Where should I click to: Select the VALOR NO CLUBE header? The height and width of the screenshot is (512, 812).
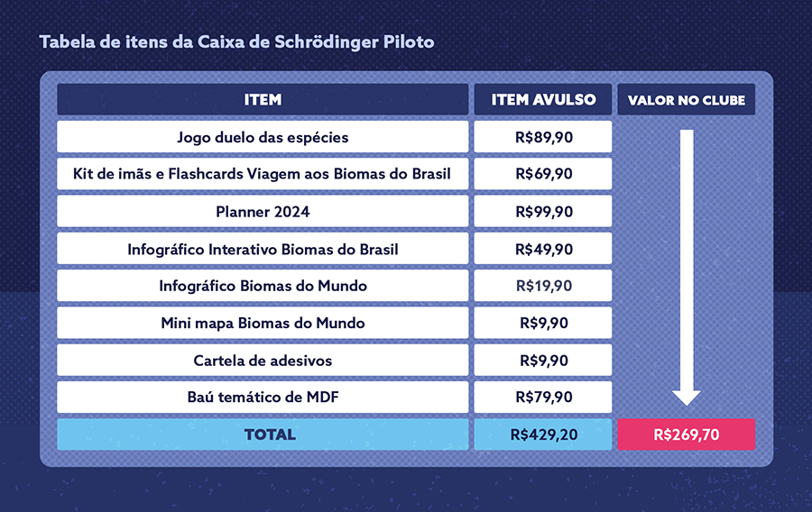(686, 100)
